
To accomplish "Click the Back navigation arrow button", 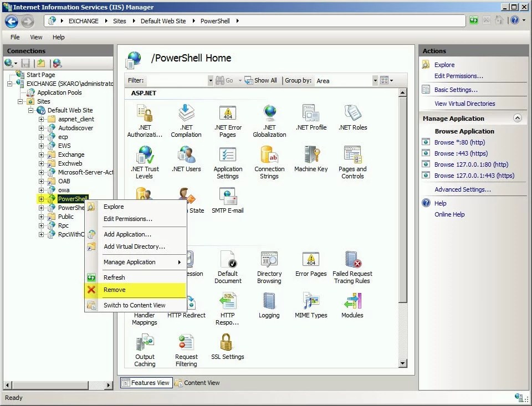I will pos(12,22).
